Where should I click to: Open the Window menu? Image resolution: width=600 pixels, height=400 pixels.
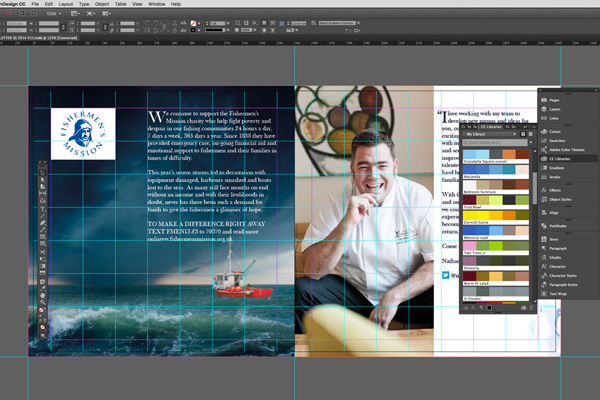click(x=157, y=4)
